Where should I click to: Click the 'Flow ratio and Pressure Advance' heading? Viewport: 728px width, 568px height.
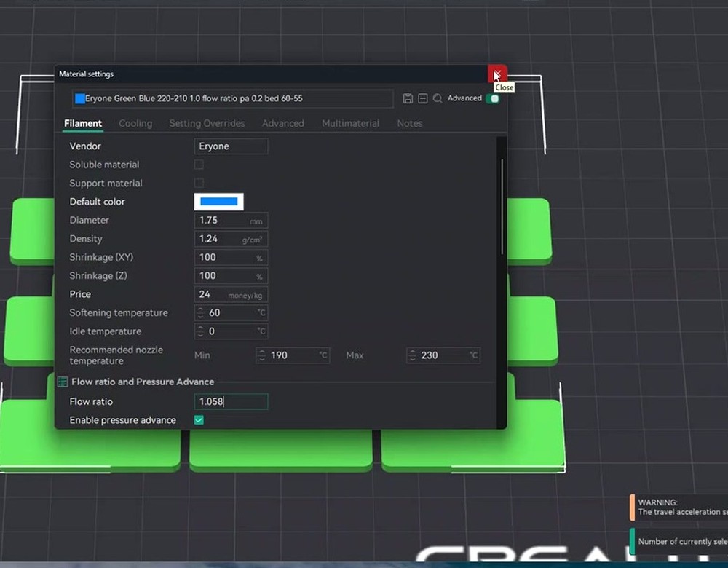tap(143, 382)
